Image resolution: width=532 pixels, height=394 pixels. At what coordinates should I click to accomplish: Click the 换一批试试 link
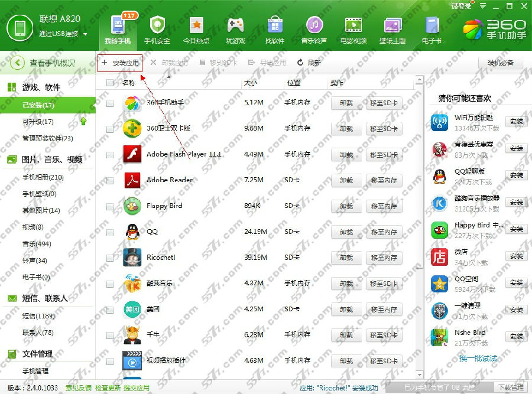478,359
